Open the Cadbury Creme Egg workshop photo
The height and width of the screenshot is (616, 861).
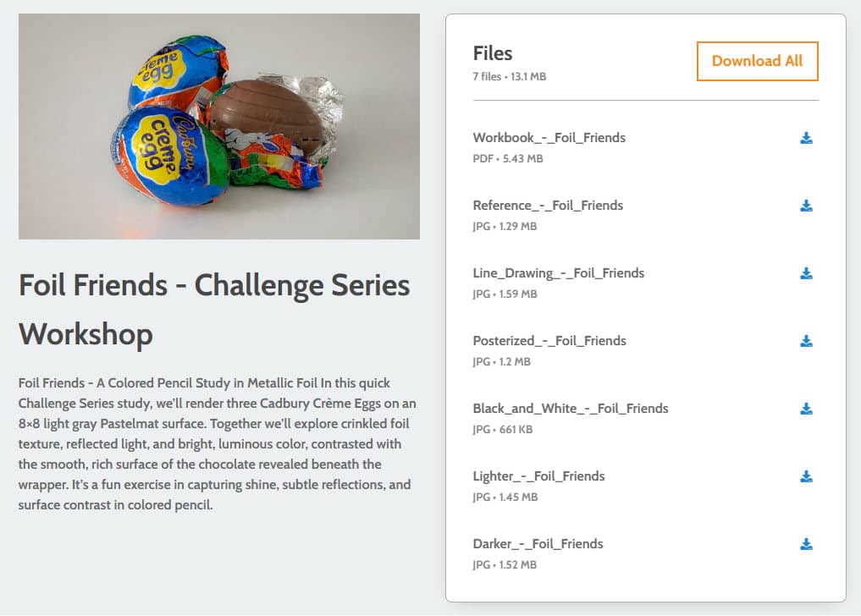(x=218, y=126)
